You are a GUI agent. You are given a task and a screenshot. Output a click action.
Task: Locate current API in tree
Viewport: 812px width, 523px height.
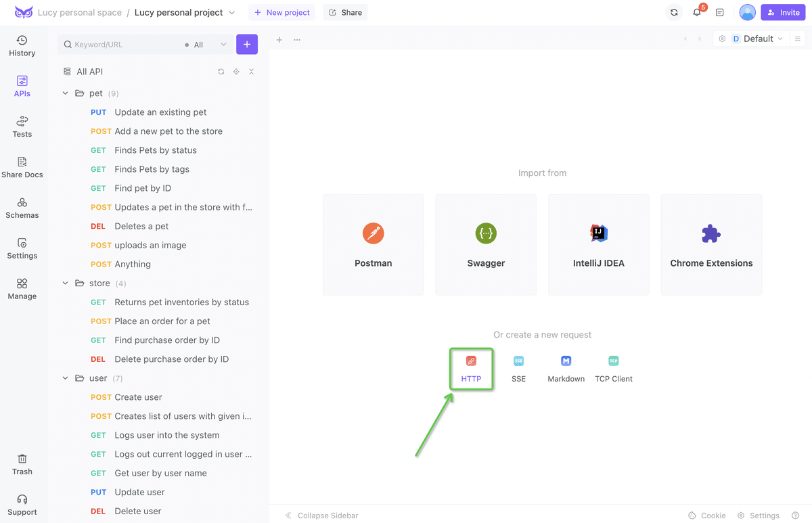pyautogui.click(x=236, y=72)
